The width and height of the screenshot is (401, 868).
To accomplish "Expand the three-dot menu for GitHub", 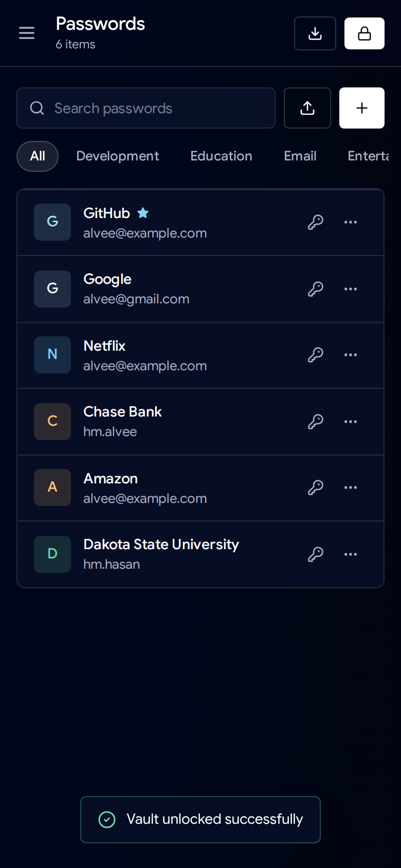I will pyautogui.click(x=351, y=222).
